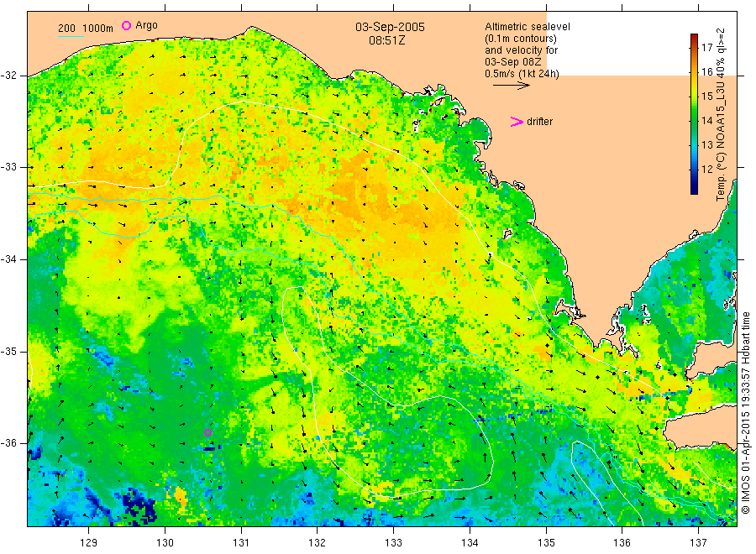Click the 0.5m/s velocity scale arrow
Image resolution: width=756 pixels, height=554 pixels.
[511, 86]
